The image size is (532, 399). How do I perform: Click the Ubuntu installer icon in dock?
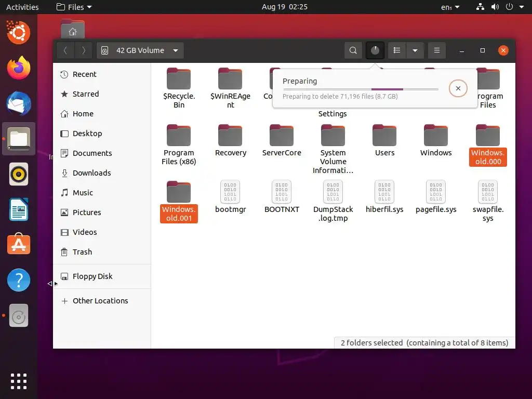pyautogui.click(x=19, y=32)
